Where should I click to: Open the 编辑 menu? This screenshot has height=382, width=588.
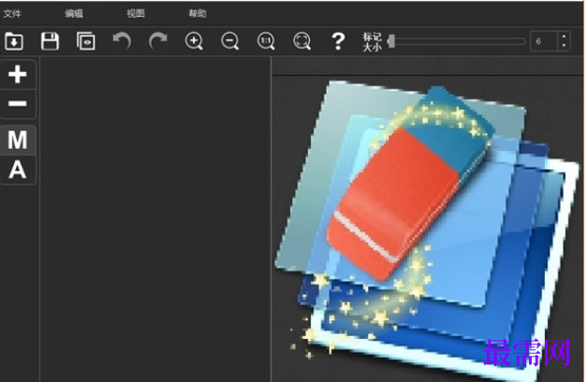pos(74,14)
